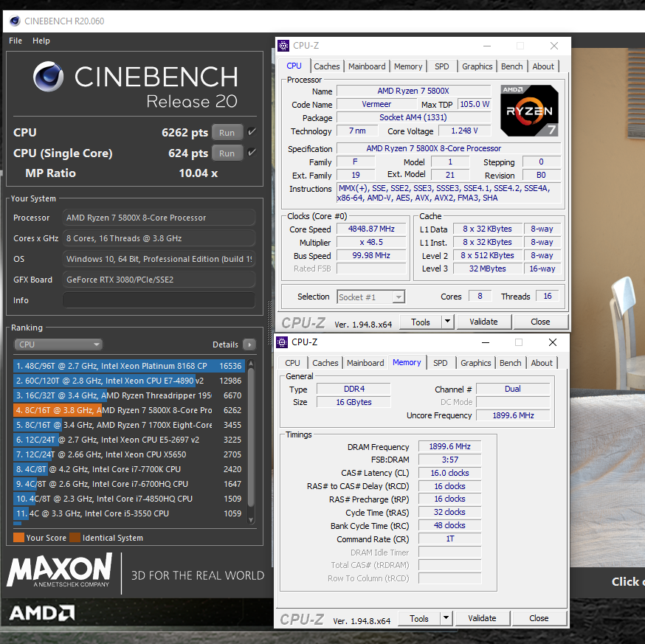The height and width of the screenshot is (644, 645).
Task: Expand Tools dropdown arrow in bottom CPU-Z window
Action: coord(446,618)
